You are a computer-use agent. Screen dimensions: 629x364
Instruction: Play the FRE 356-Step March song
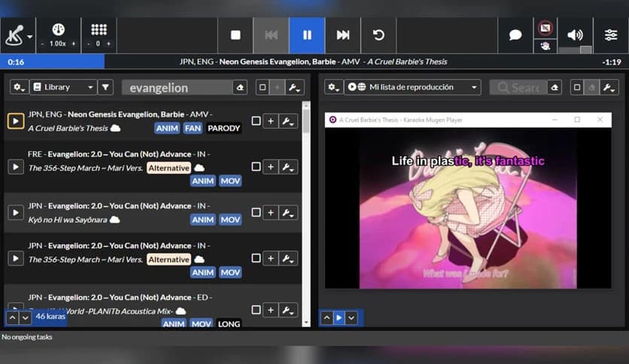[x=16, y=167]
